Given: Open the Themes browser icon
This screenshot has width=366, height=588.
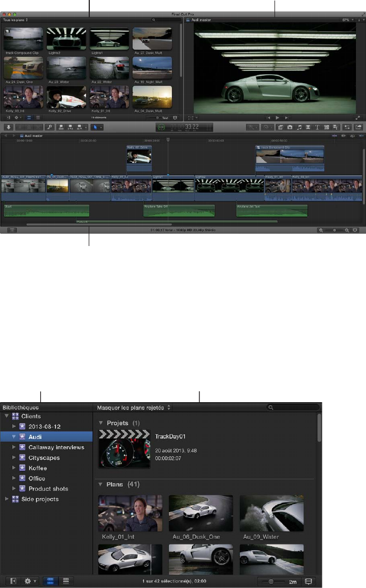Looking at the screenshot, I should tap(335, 127).
